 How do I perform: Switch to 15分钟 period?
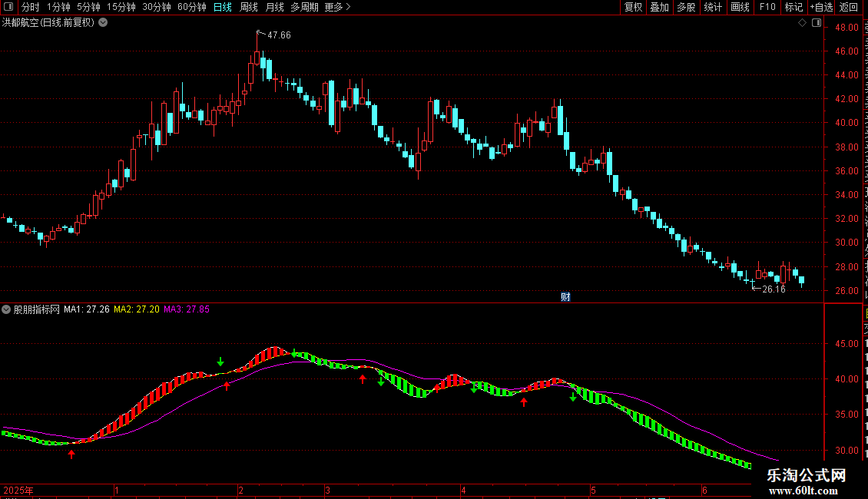[121, 7]
